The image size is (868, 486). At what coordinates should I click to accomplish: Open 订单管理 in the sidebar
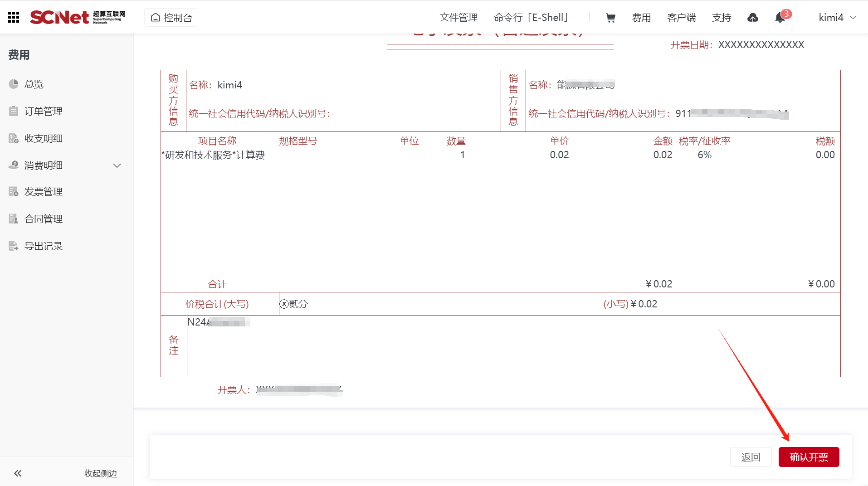[x=44, y=111]
